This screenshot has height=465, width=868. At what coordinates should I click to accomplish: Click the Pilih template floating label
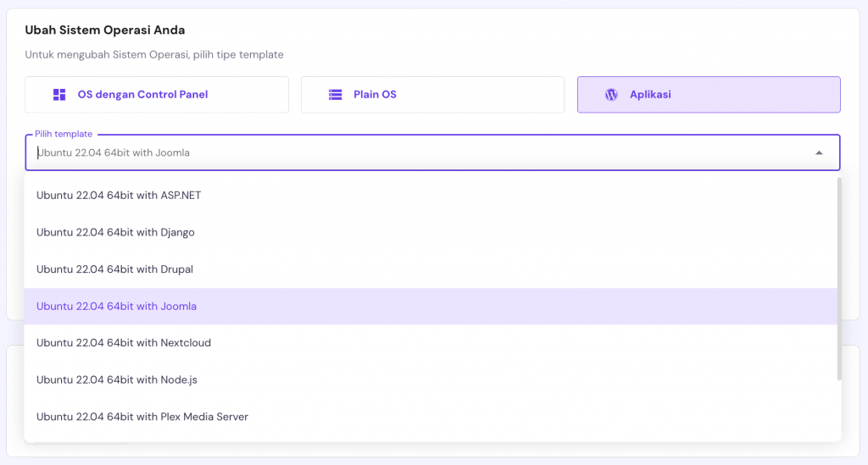(x=64, y=134)
